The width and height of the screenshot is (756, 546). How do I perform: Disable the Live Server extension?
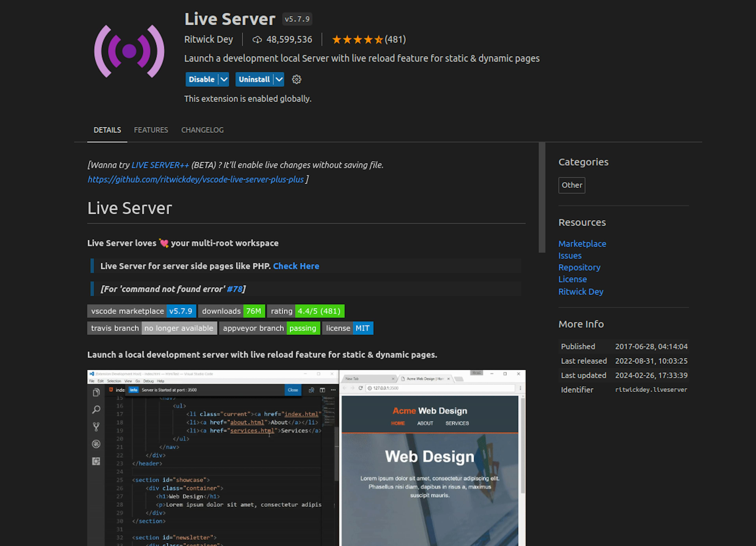[x=201, y=79]
